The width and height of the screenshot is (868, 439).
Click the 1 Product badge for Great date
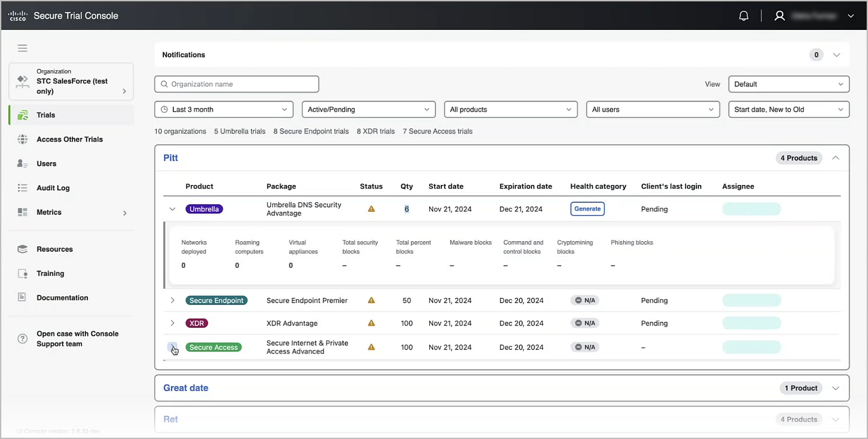point(801,388)
